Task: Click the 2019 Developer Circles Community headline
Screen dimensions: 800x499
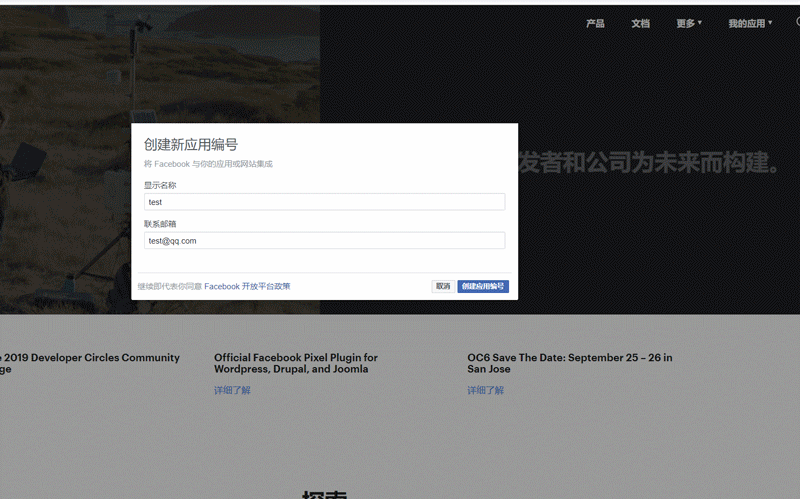Action: [90, 363]
